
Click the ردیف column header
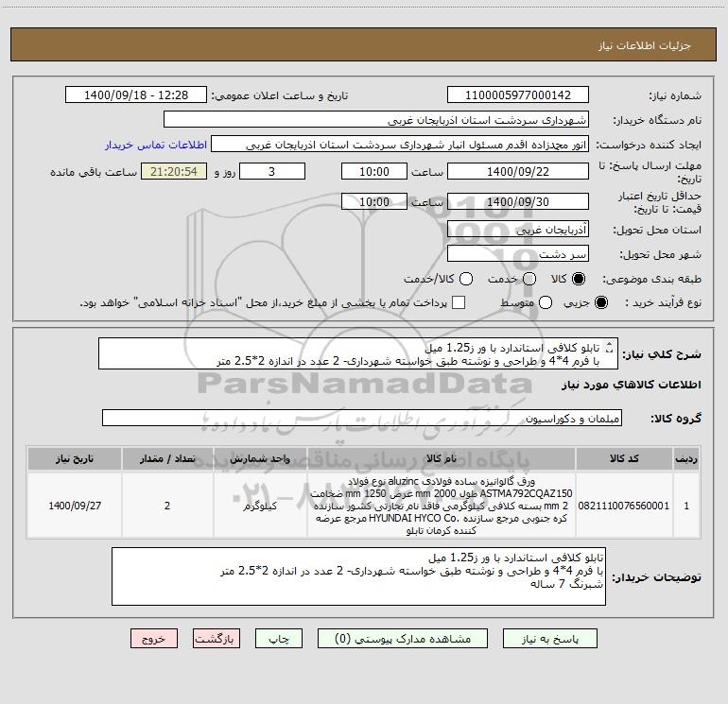686,459
